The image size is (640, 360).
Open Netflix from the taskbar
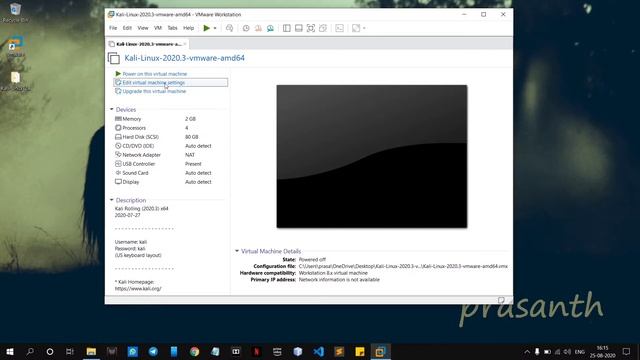click(x=256, y=351)
